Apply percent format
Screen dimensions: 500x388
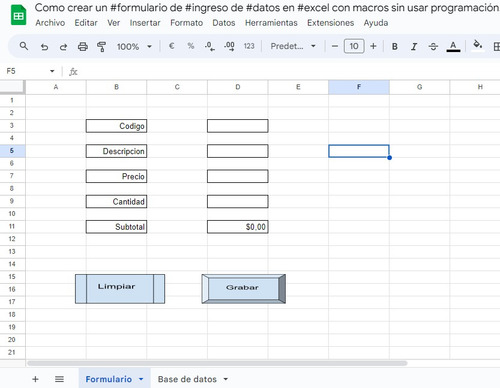(x=191, y=46)
